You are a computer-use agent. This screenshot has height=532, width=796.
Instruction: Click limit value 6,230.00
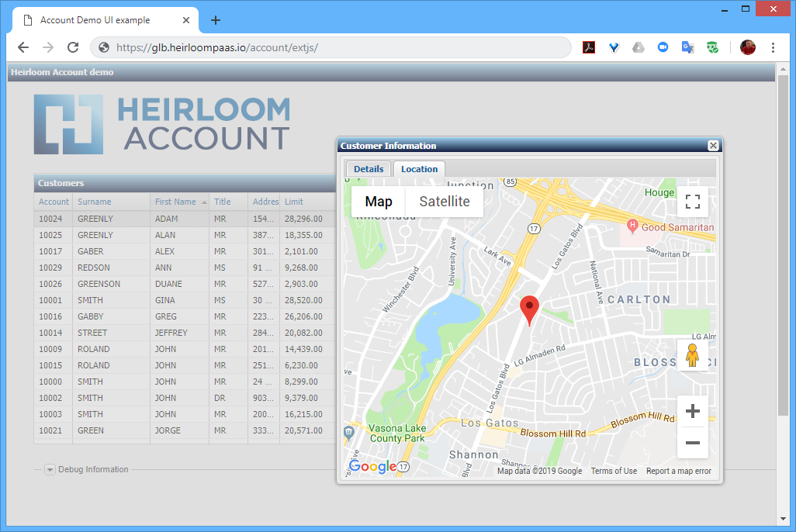click(302, 365)
